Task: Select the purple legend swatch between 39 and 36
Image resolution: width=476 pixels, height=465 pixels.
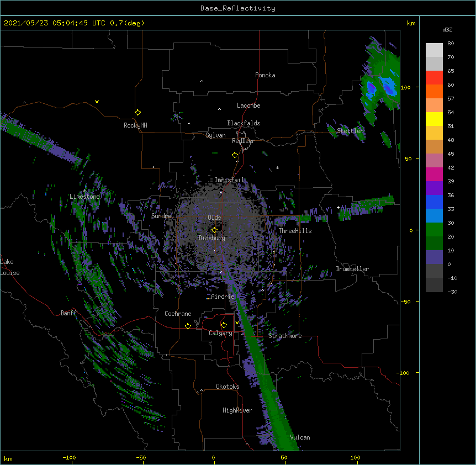Action: [434, 188]
